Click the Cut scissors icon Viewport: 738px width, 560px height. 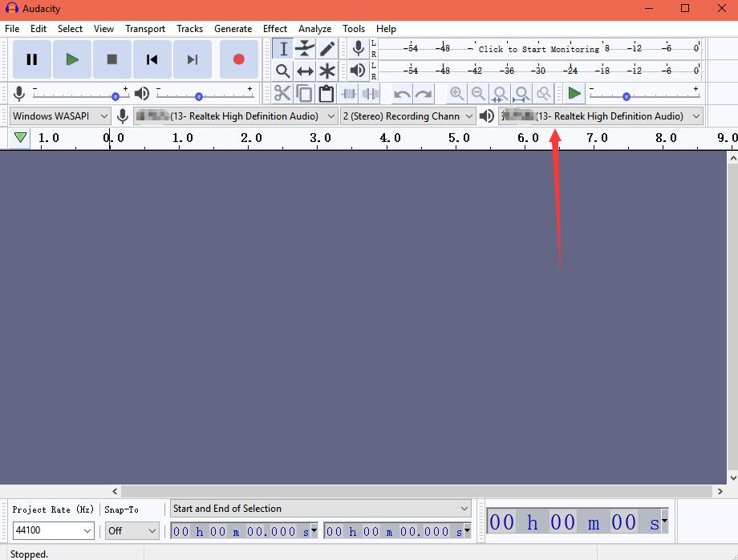click(x=282, y=94)
